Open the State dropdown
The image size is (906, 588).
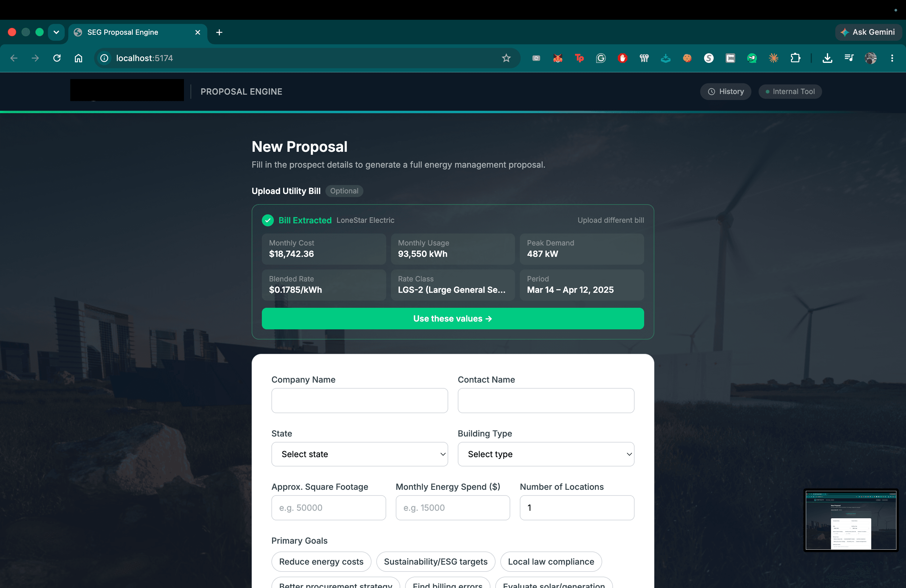tap(359, 454)
